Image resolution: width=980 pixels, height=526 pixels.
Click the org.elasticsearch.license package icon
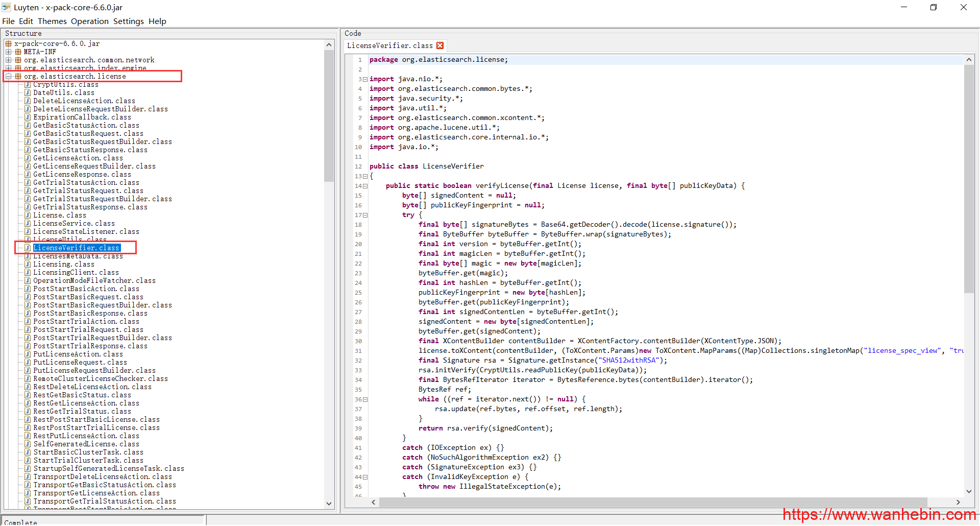[18, 76]
